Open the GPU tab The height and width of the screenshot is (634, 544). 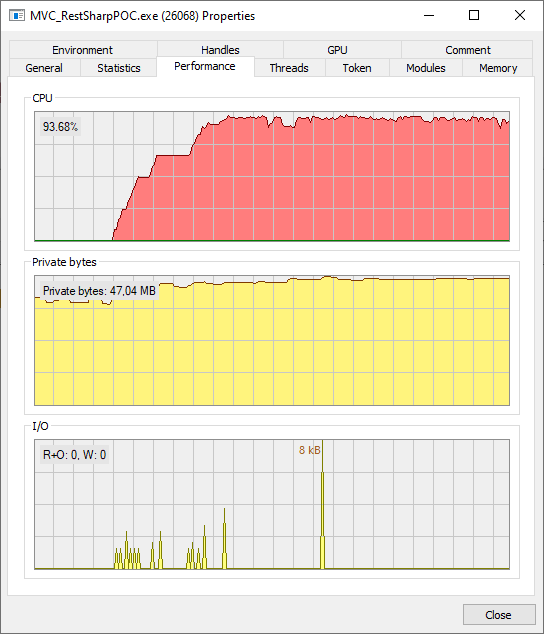click(337, 50)
